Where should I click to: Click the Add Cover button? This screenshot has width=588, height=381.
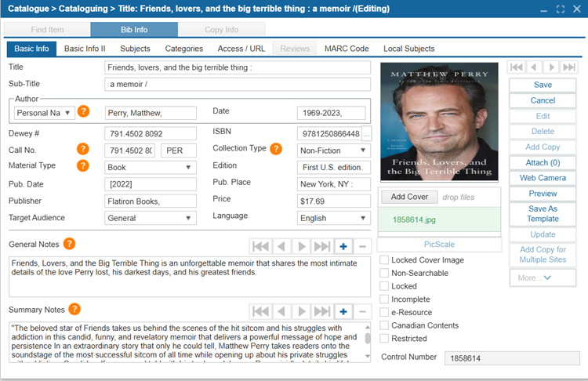409,197
